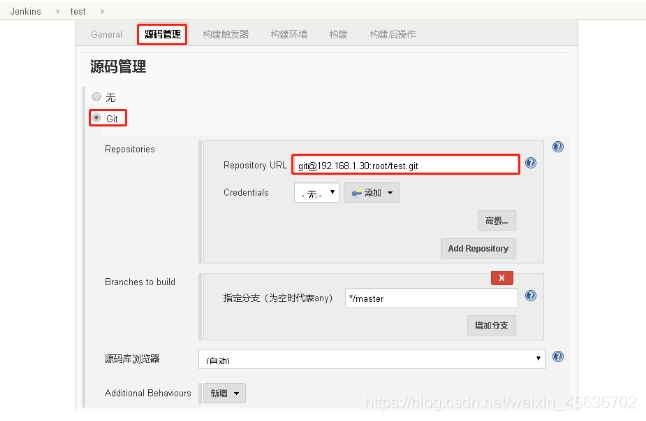Switch to the 构建环境 tab
The height and width of the screenshot is (421, 646).
pos(289,34)
